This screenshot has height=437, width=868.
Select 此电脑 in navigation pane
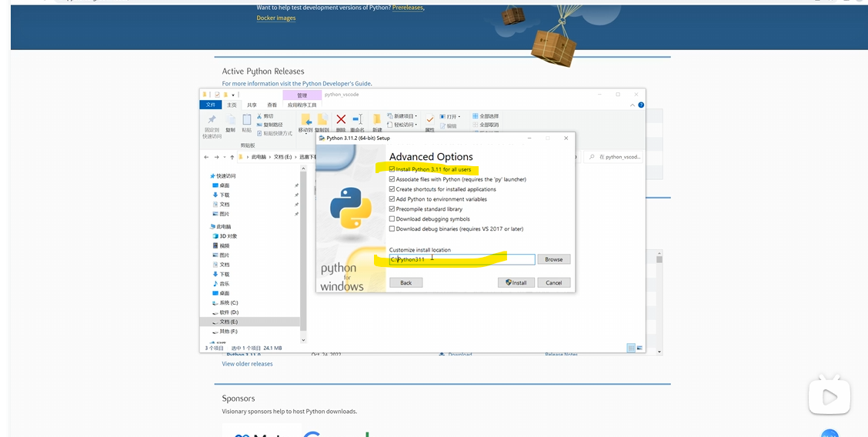click(220, 226)
